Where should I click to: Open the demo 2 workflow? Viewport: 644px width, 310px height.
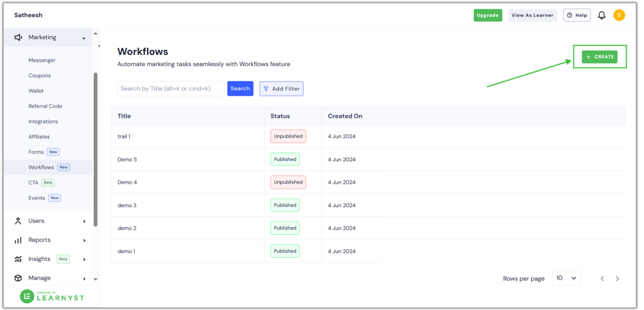(127, 229)
